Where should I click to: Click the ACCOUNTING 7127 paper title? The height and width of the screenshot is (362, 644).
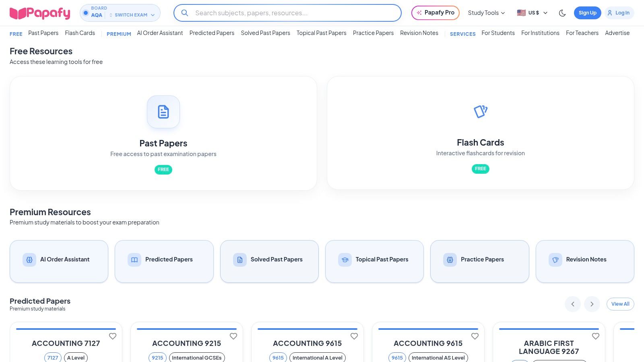(x=66, y=343)
